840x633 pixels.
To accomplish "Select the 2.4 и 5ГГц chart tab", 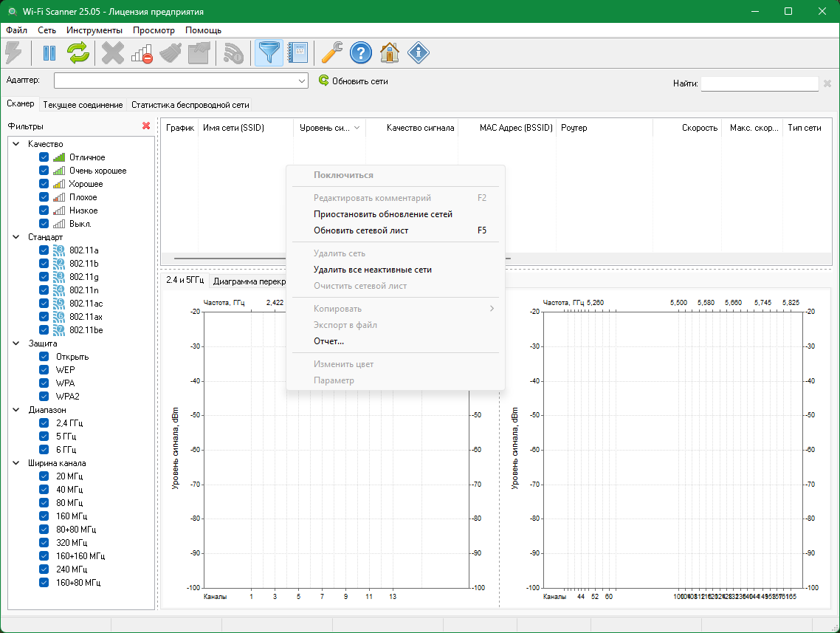I will pos(185,281).
